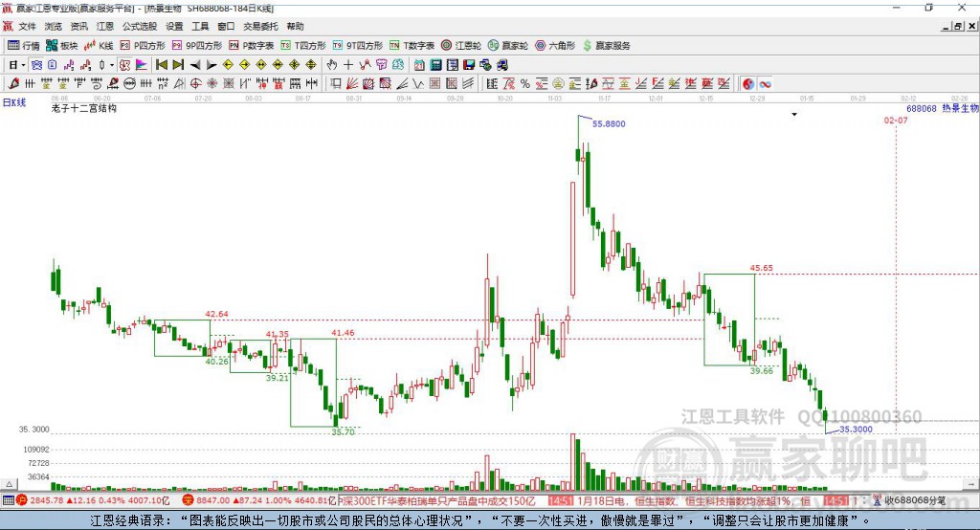Open the 设置 menu

point(174,26)
